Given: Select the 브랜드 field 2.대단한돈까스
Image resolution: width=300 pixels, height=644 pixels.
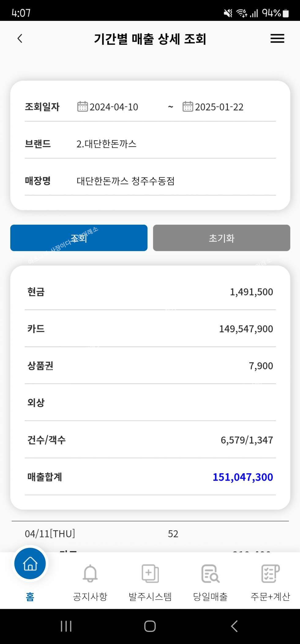Looking at the screenshot, I should coord(107,144).
